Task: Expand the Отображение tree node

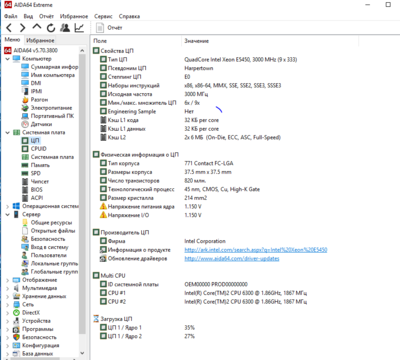Action: point(8,280)
